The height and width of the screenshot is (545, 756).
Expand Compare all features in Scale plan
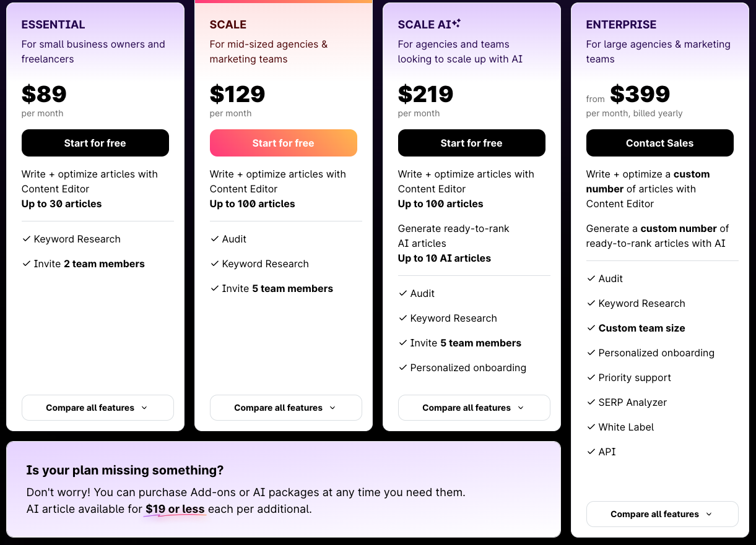click(285, 408)
